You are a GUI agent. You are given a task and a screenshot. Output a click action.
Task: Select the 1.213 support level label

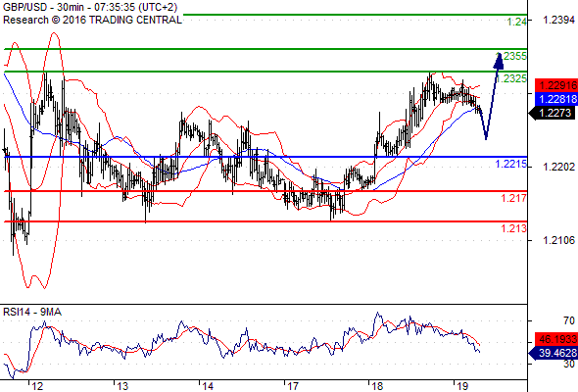(x=514, y=228)
